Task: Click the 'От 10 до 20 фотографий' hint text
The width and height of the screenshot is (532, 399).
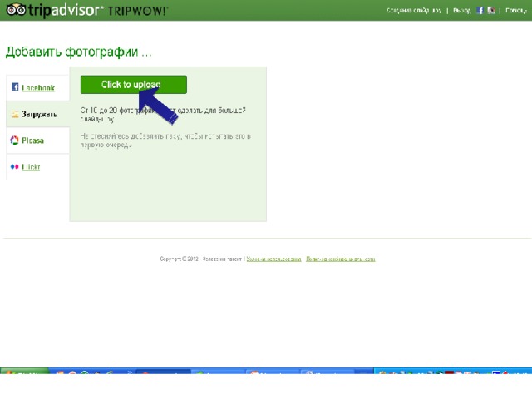Action: (163, 115)
